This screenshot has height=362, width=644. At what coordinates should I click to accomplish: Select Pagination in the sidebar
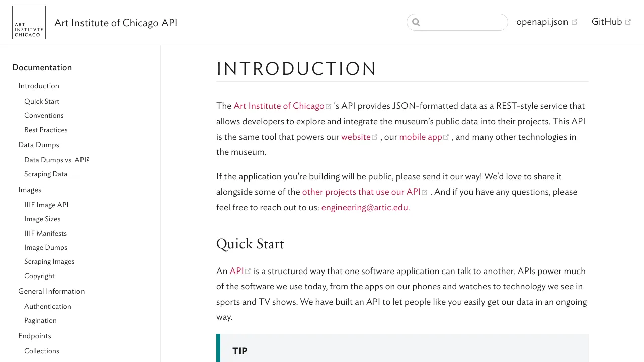(40, 320)
